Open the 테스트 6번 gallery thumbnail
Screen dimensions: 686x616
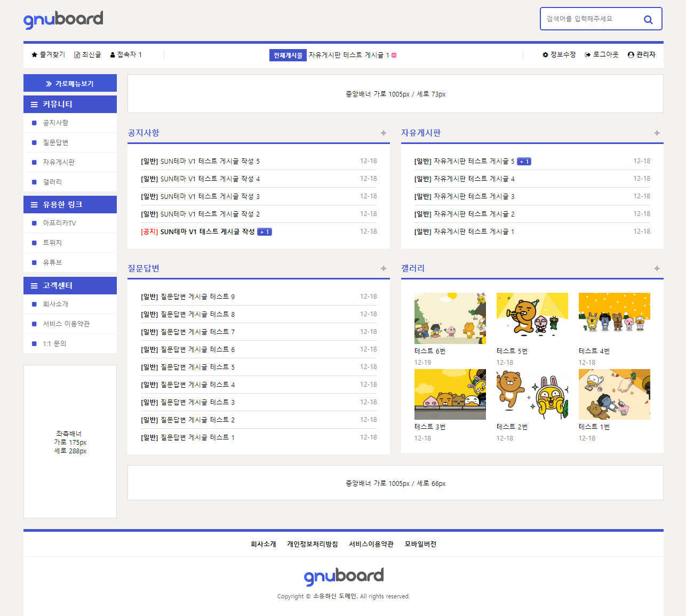[450, 318]
